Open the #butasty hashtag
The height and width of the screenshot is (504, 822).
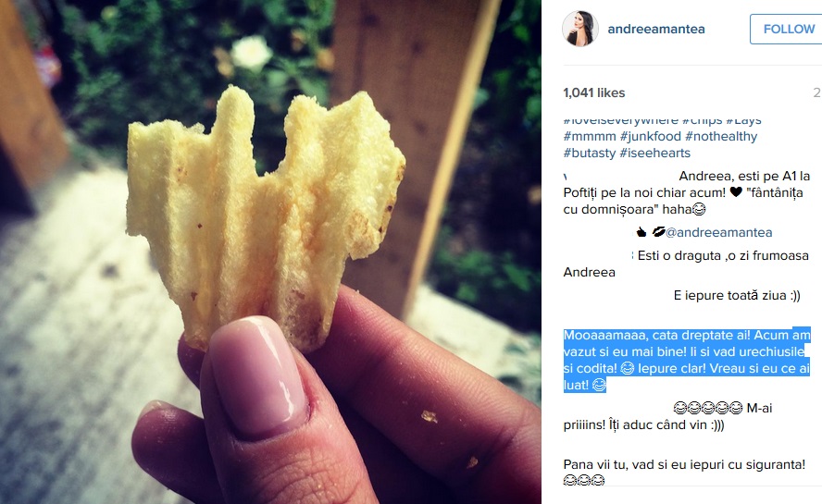(x=590, y=153)
